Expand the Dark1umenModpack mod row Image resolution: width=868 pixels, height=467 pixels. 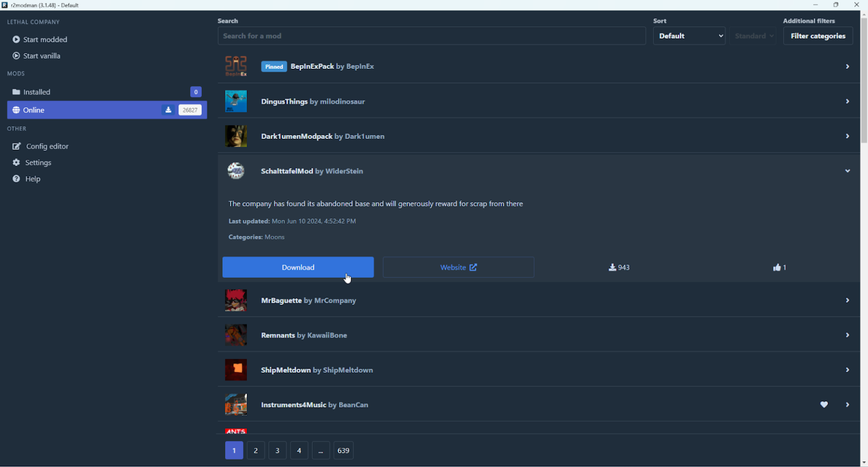(x=847, y=136)
